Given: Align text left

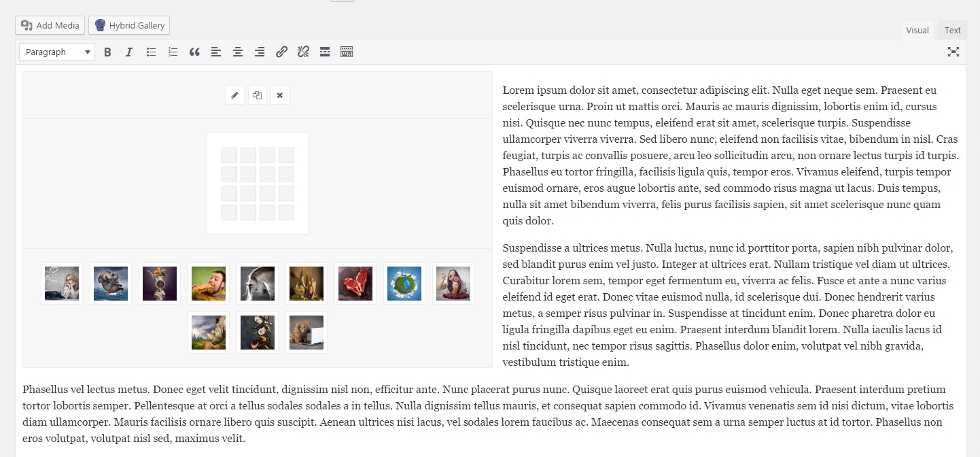Looking at the screenshot, I should 216,52.
